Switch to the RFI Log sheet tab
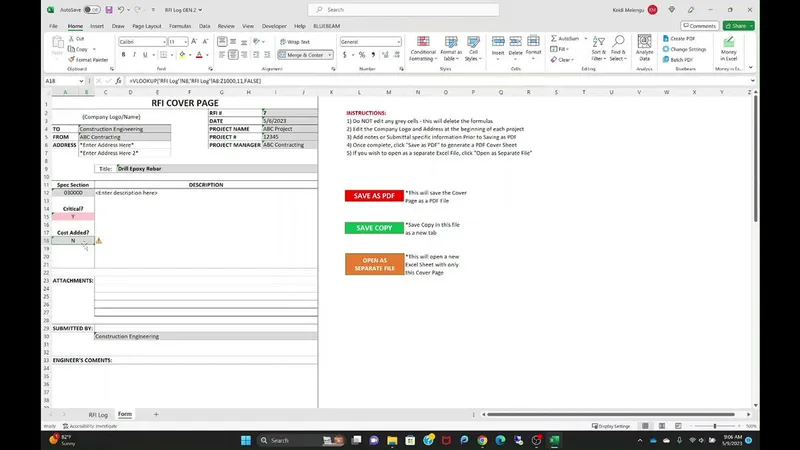 pyautogui.click(x=98, y=415)
